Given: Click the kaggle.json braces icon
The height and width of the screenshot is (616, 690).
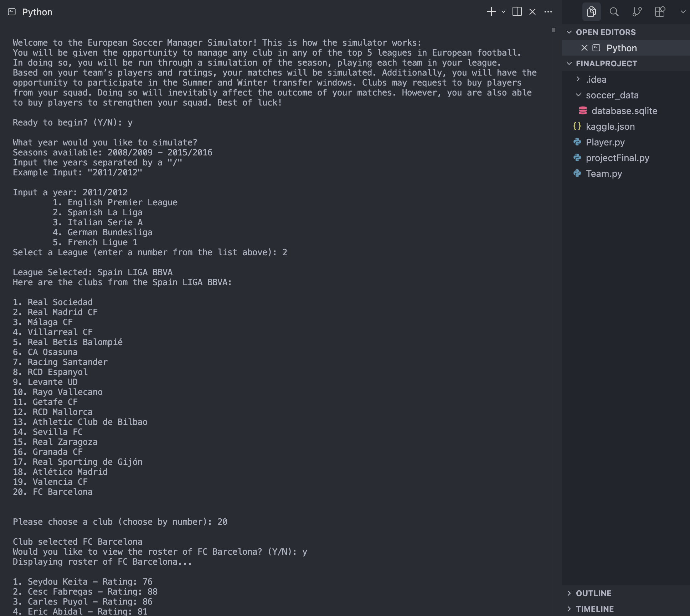Looking at the screenshot, I should click(577, 126).
